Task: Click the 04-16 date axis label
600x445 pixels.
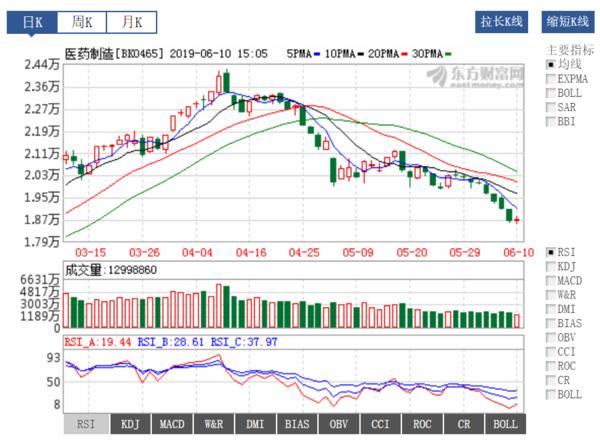Action: (251, 253)
